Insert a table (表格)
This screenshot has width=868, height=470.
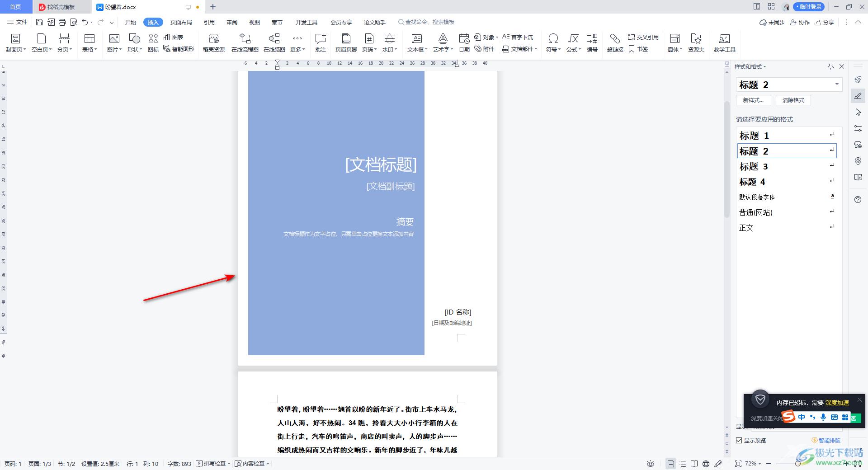coord(90,43)
